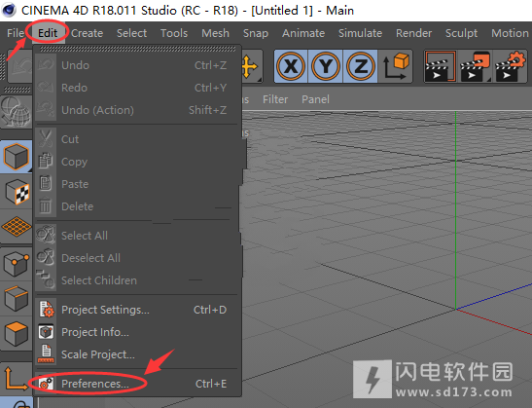This screenshot has width=532, height=408.
Task: Click the Render View clapperboard icon
Action: click(440, 66)
